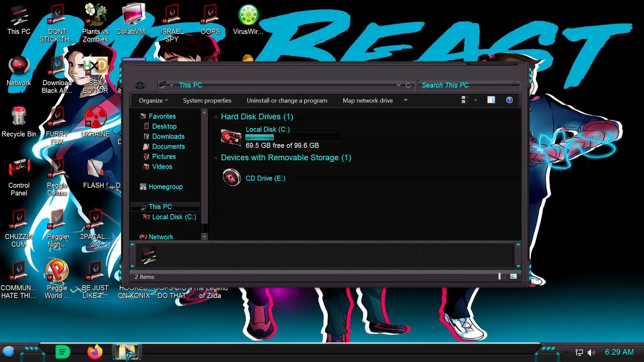This screenshot has width=644, height=362.
Task: Click the Help question mark icon
Action: click(509, 100)
